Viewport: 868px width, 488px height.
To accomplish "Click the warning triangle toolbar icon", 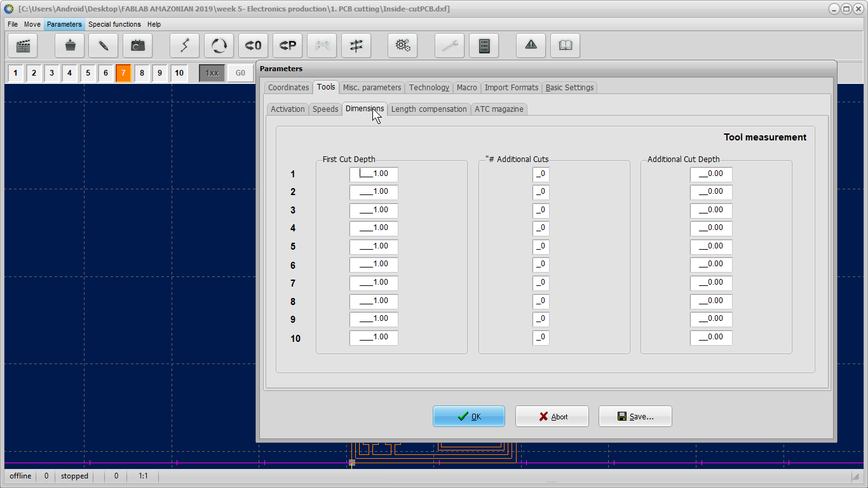I will tap(531, 46).
